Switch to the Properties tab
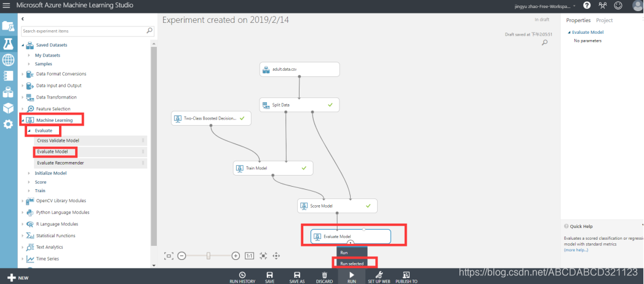Screen dimensions: 644x284 coord(578,20)
